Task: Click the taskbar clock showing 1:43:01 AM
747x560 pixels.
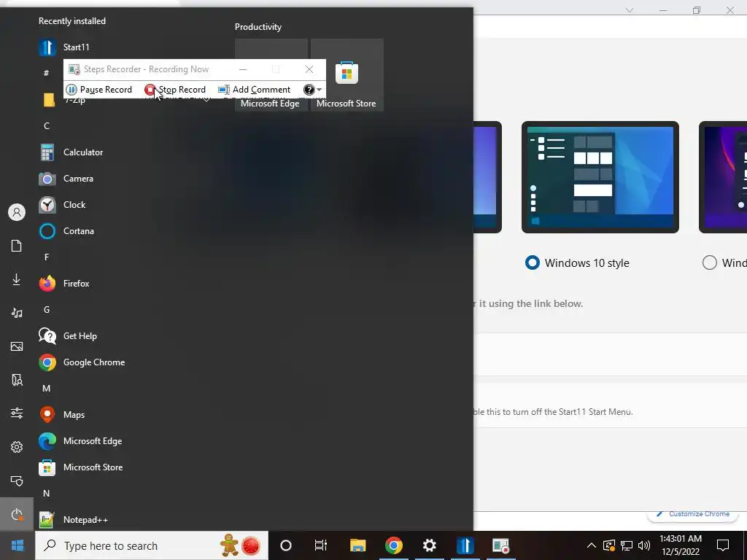Action: point(681,545)
